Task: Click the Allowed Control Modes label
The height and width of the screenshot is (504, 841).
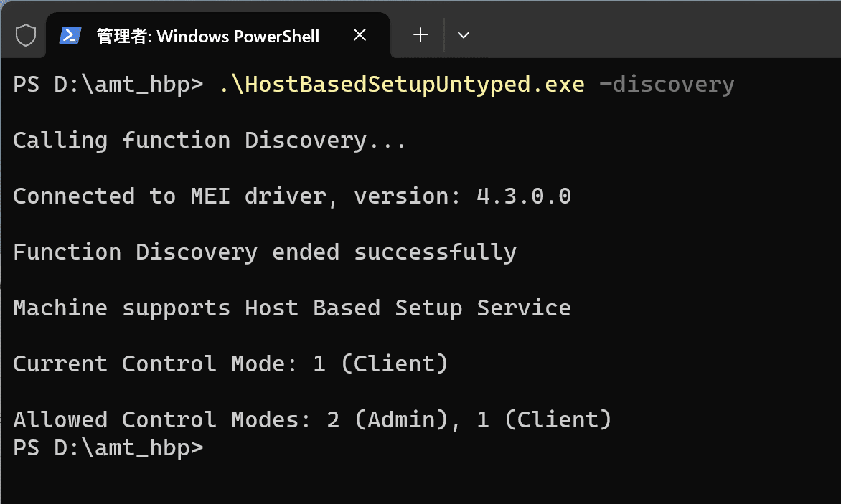Action: (x=162, y=420)
